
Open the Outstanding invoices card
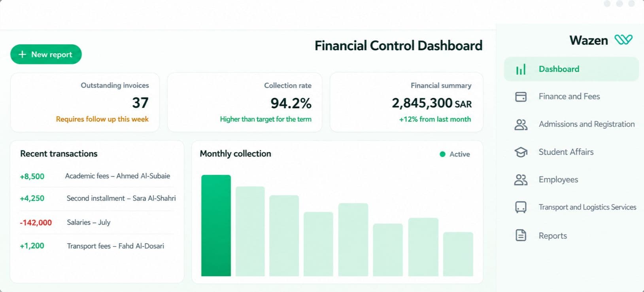pyautogui.click(x=85, y=102)
